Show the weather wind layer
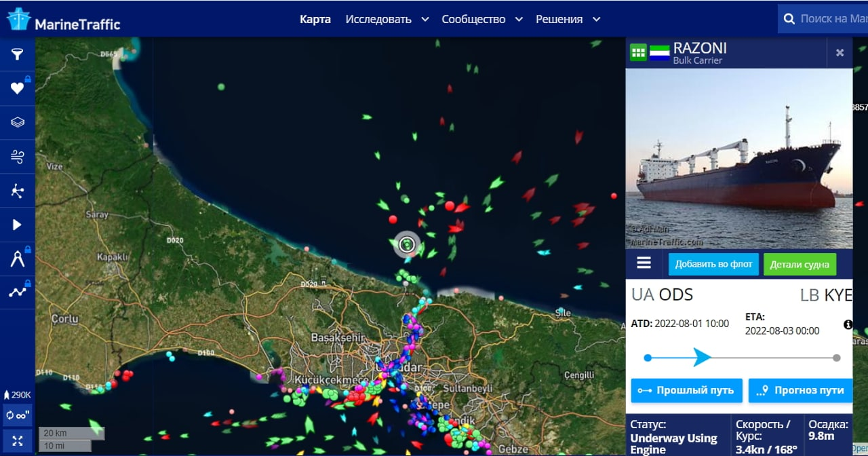The image size is (868, 456). (x=17, y=157)
